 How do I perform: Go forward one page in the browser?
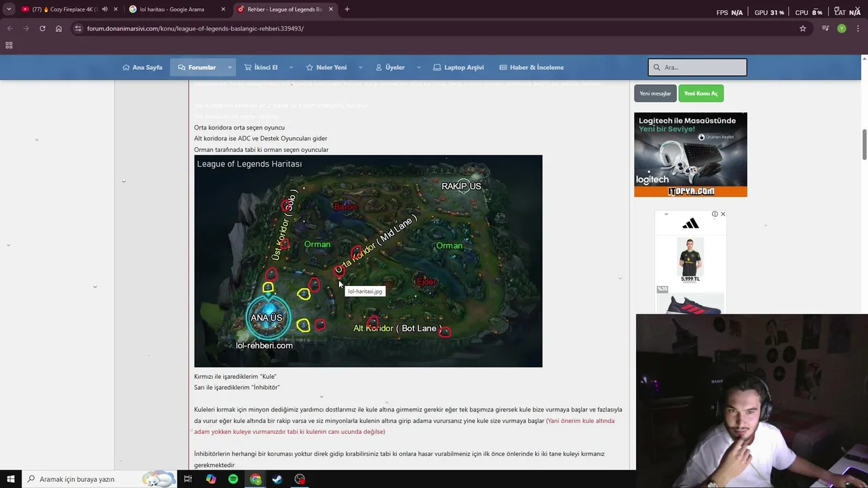pos(26,28)
